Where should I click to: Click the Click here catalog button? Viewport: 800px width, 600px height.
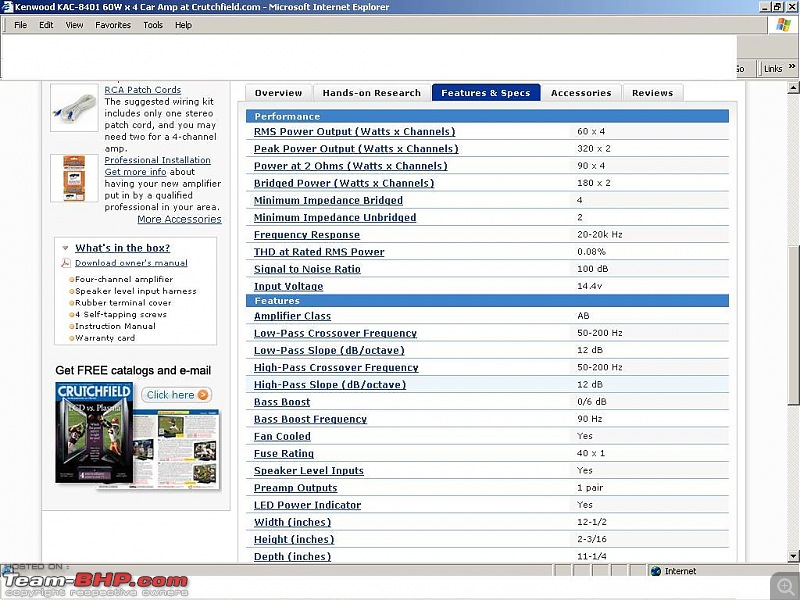coord(177,395)
